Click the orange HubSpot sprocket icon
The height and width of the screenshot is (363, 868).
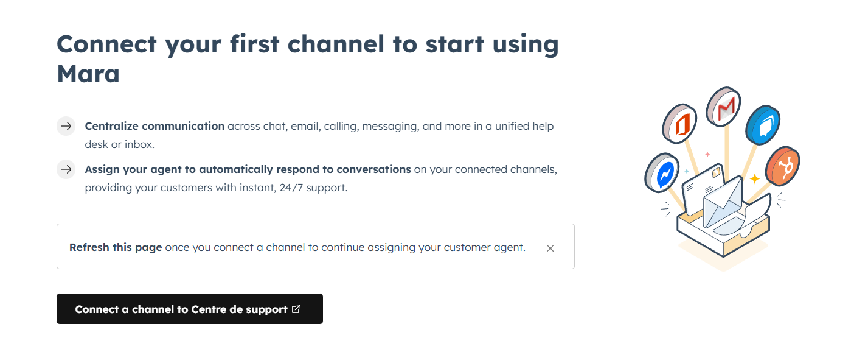[x=783, y=167]
